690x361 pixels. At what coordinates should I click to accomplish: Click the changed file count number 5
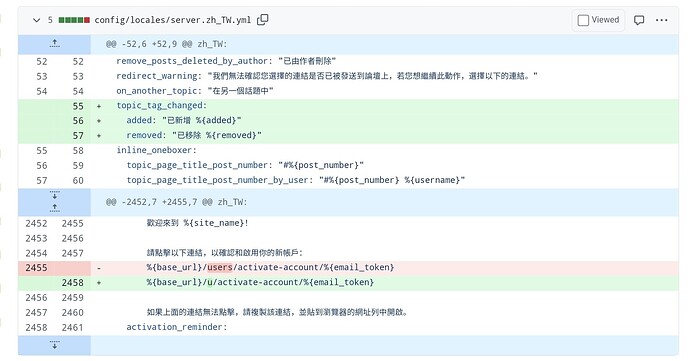coord(50,20)
